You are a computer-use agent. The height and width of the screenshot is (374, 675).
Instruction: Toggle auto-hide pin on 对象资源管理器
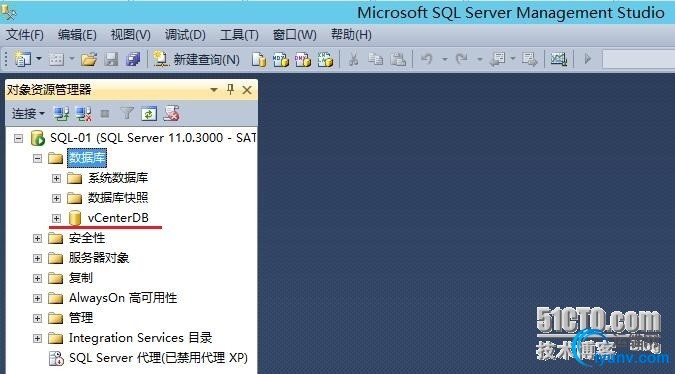pos(230,90)
